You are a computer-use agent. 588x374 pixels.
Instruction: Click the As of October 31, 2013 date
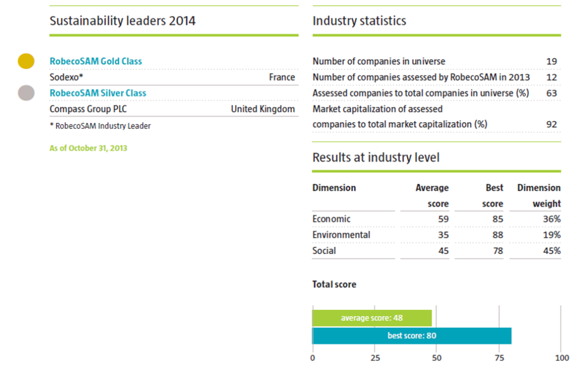88,147
